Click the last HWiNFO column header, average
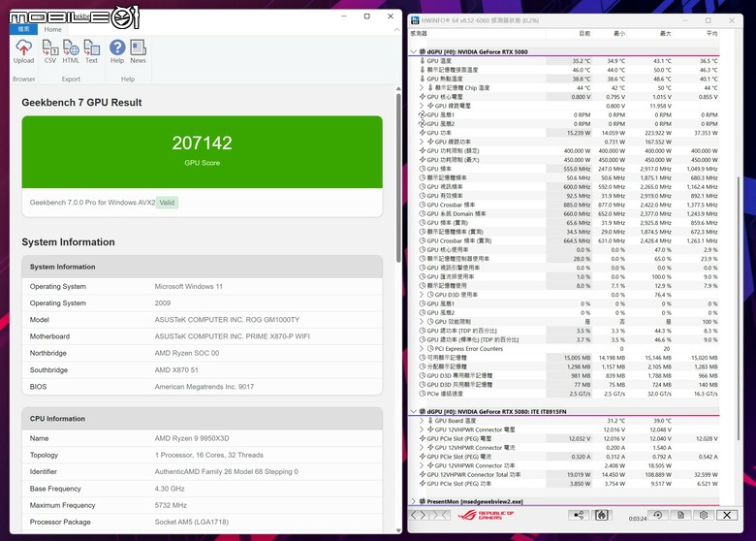 [x=696, y=33]
